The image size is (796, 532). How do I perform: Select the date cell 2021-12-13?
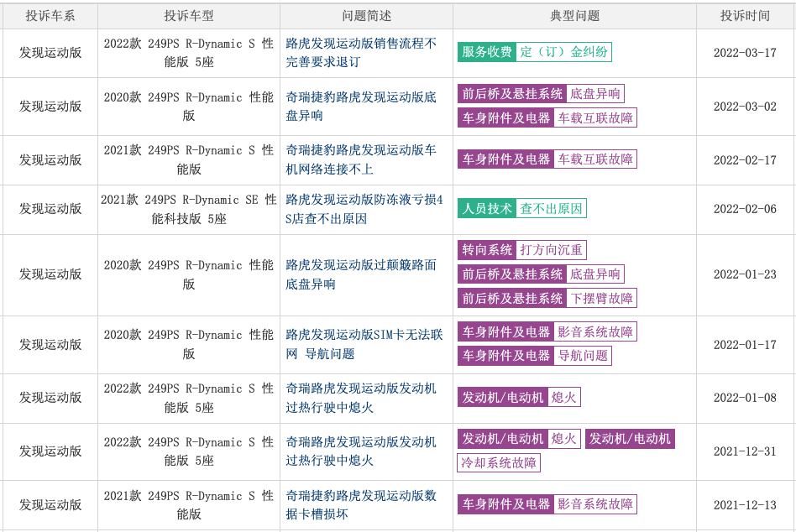[x=746, y=505]
